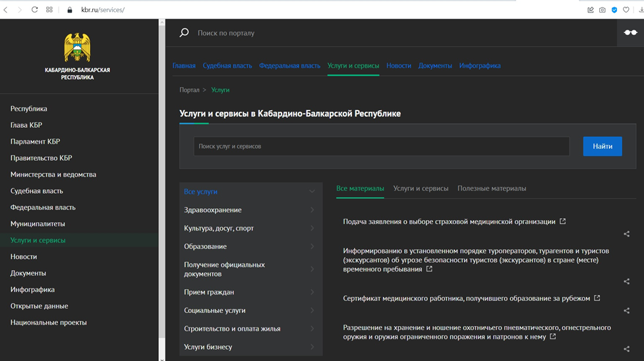This screenshot has width=644, height=361.
Task: Click the browser shield protection icon
Action: coord(614,10)
